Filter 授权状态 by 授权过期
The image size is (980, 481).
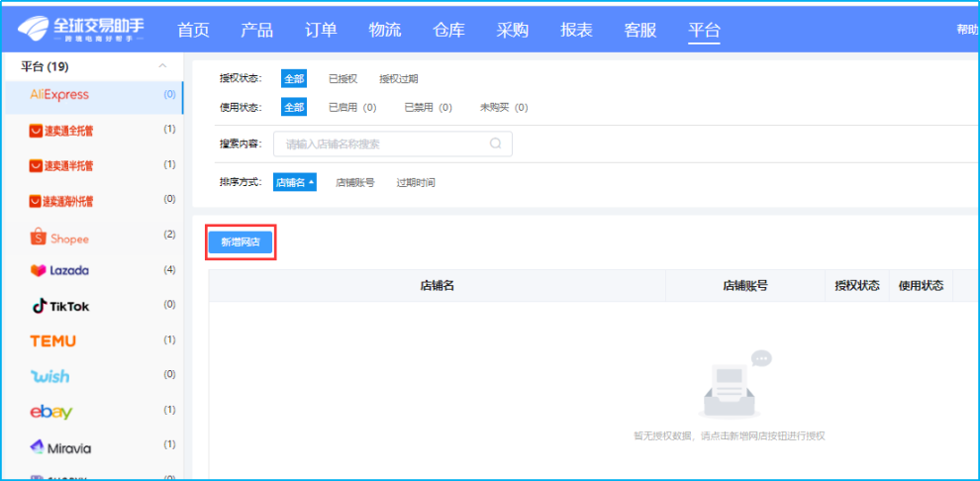click(x=399, y=79)
